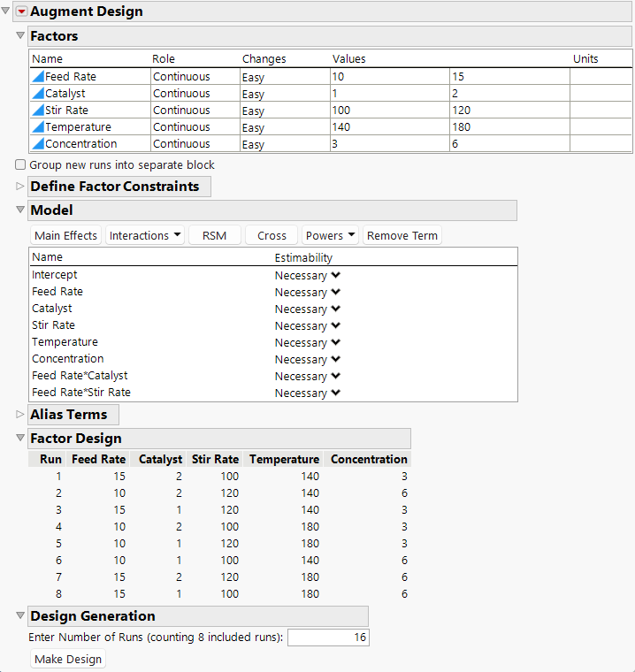
Task: Click Concentration column header in Factor Design
Action: tap(369, 459)
